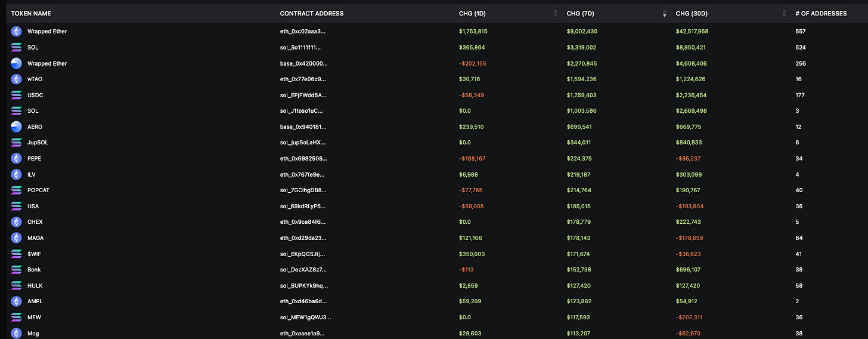Image resolution: width=868 pixels, height=339 pixels.
Task: Click the $42,517,958 thirty-day value
Action: click(x=692, y=32)
